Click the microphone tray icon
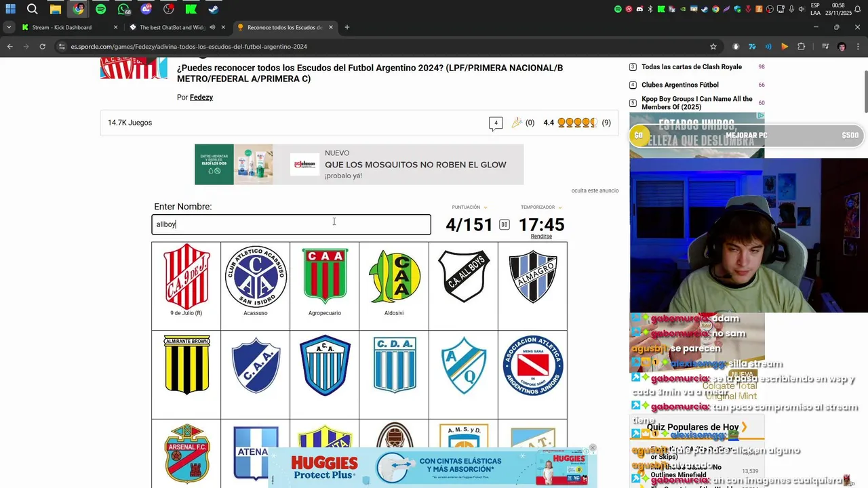Image resolution: width=868 pixels, height=488 pixels. point(791,9)
